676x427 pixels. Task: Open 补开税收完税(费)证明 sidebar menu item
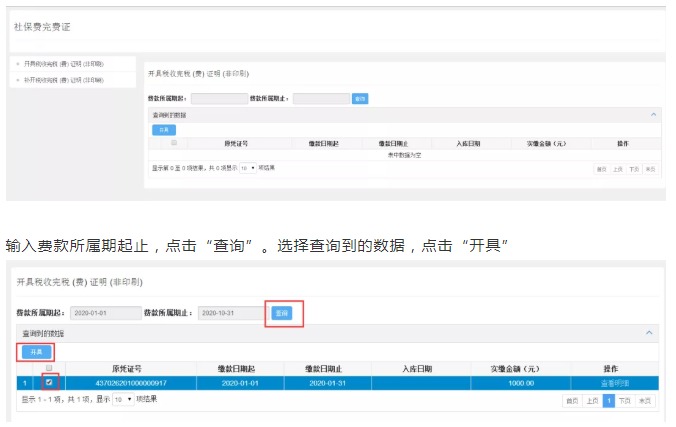point(62,77)
